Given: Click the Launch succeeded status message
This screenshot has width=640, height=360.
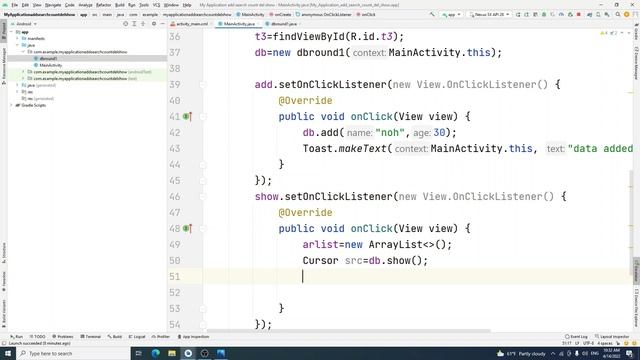Looking at the screenshot, I should click(x=40, y=343).
